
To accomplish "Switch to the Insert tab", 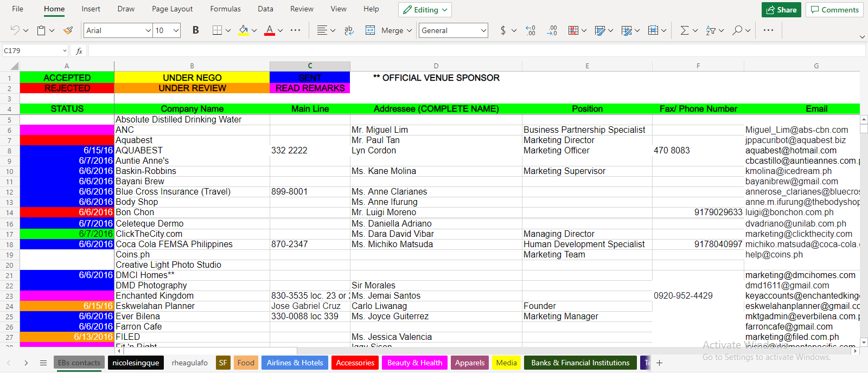I will coord(91,9).
